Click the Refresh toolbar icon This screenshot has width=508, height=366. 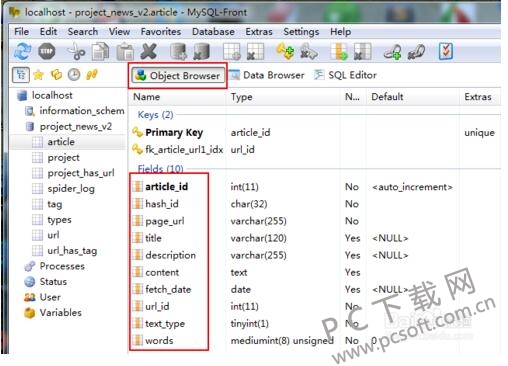[23, 52]
